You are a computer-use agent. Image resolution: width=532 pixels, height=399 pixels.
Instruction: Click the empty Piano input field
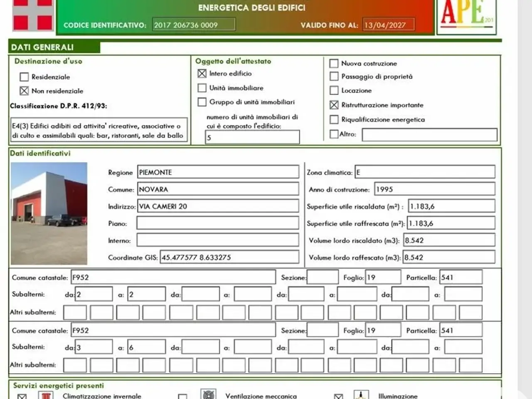(218, 223)
